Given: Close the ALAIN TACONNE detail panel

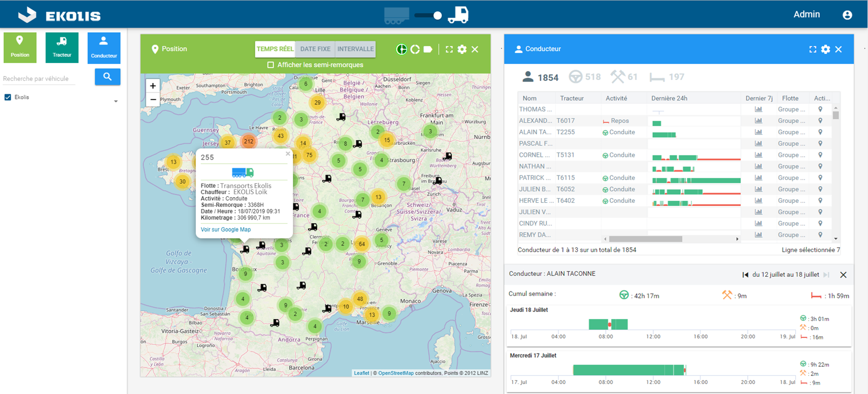Looking at the screenshot, I should point(843,275).
